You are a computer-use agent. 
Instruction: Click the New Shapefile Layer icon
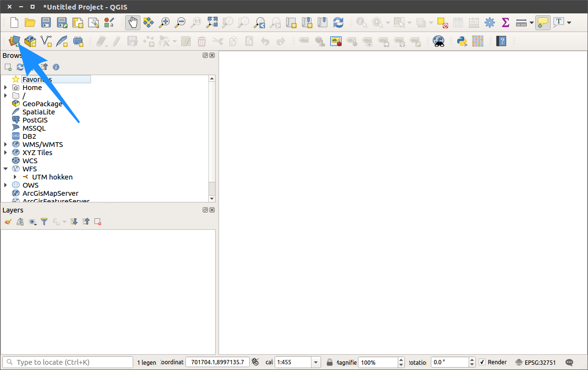click(x=46, y=41)
